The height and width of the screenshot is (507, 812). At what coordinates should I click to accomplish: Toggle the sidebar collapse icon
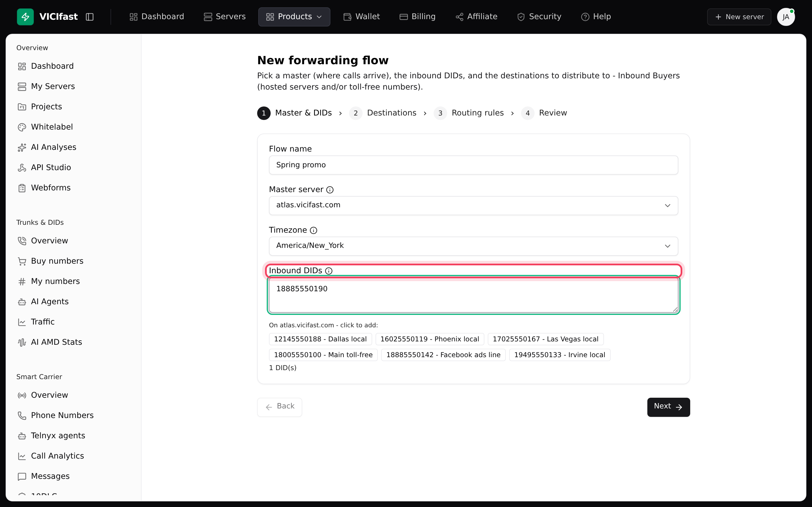90,17
